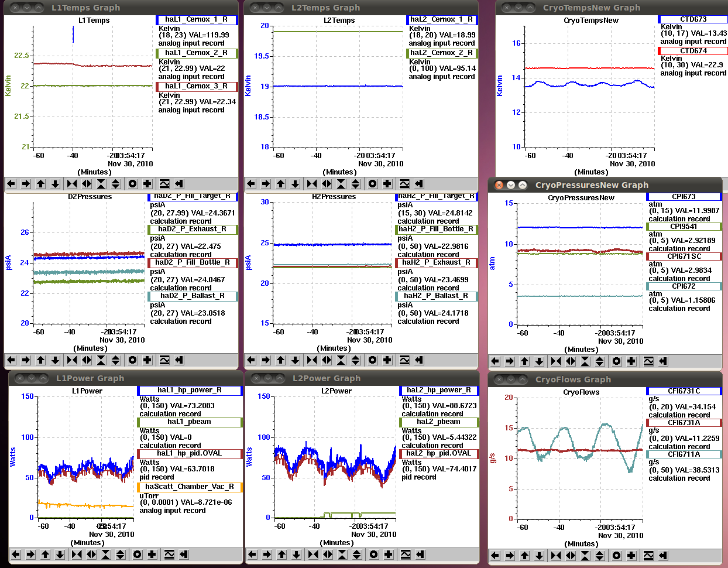This screenshot has height=568, width=728.
Task: Auto-scale circle icon in L1Temps toolbar
Action: [133, 184]
